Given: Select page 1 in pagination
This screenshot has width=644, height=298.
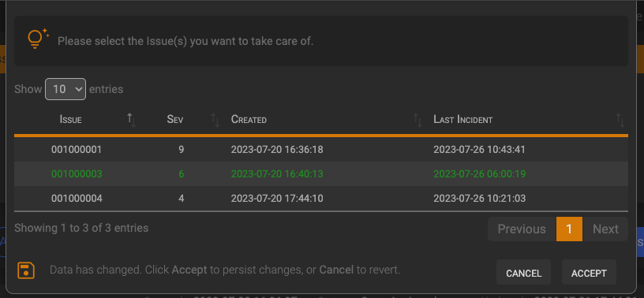Looking at the screenshot, I should [x=569, y=229].
